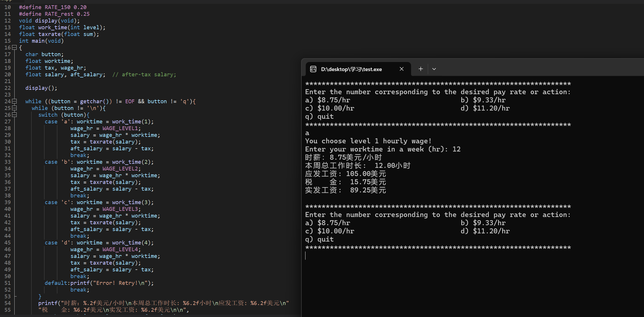
Task: Click WAGE_LEVEL1 on line 28
Action: pyautogui.click(x=120, y=128)
